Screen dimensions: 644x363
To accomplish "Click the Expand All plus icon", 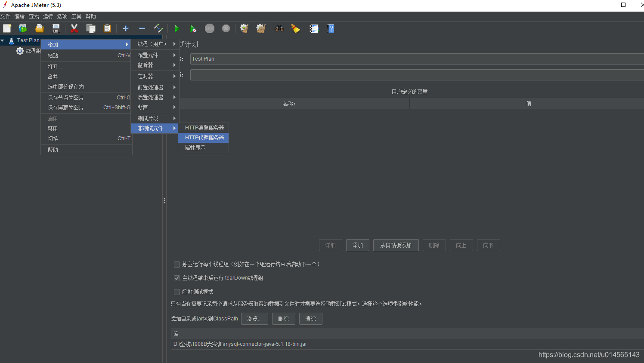I will [126, 28].
